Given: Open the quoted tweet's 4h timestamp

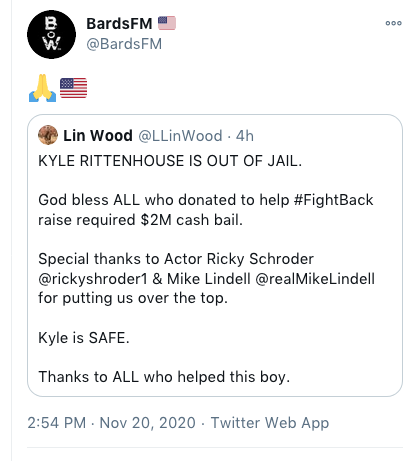Looking at the screenshot, I should pyautogui.click(x=245, y=136).
